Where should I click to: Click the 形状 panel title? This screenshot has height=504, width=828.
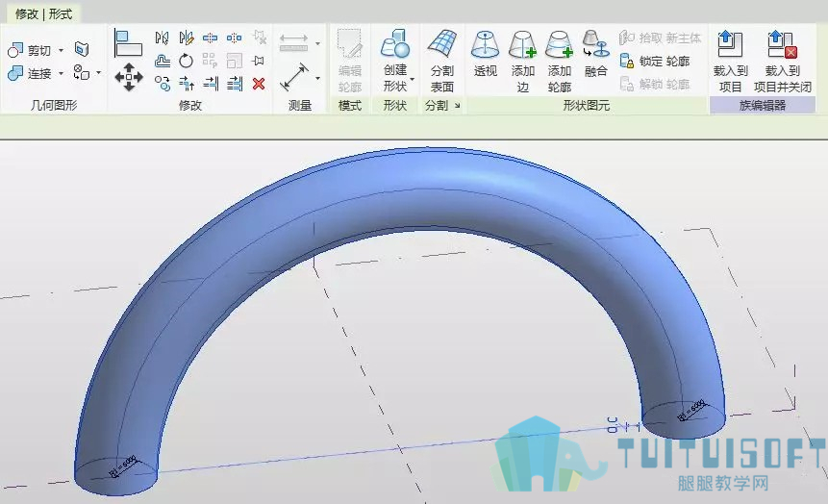coord(395,106)
